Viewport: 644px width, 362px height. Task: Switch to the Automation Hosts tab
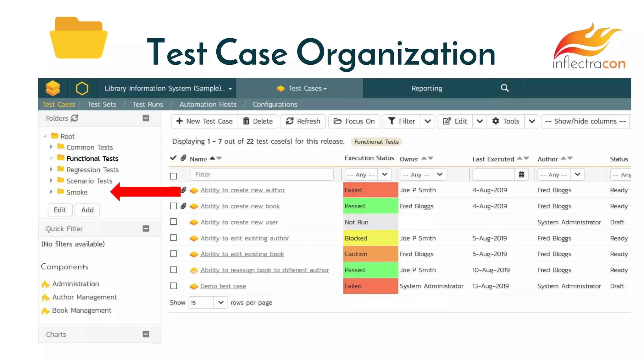click(x=208, y=104)
